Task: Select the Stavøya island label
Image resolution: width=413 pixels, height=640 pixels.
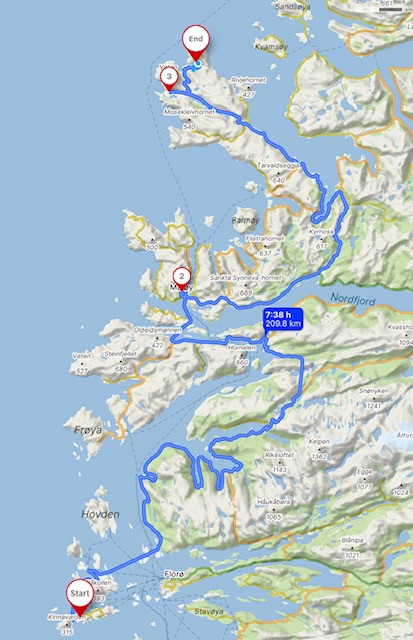Action: [209, 611]
